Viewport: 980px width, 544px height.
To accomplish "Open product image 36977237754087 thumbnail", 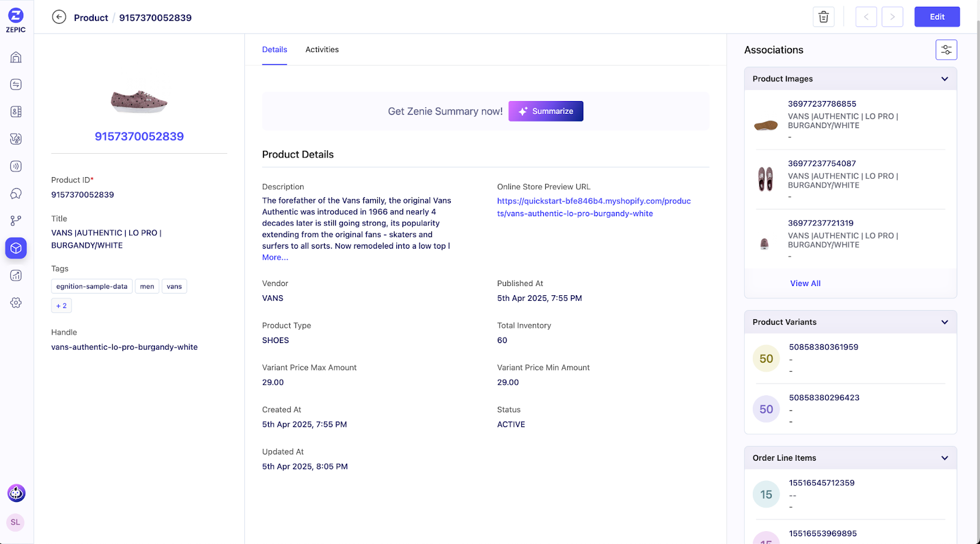I will point(766,179).
